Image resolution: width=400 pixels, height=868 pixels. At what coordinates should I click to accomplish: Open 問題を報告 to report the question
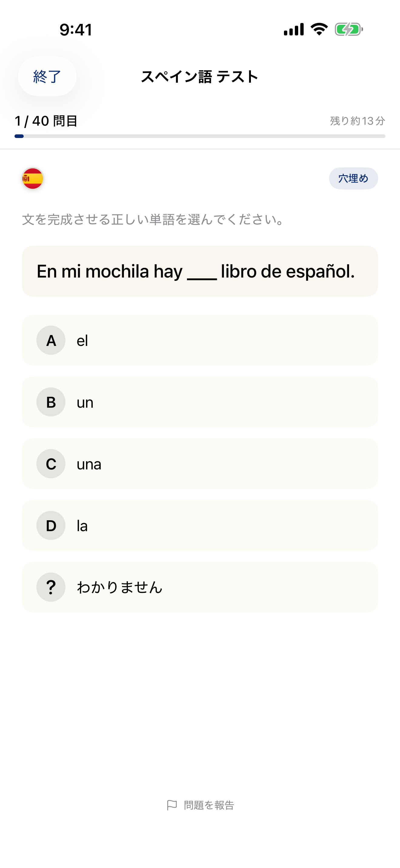point(209,805)
